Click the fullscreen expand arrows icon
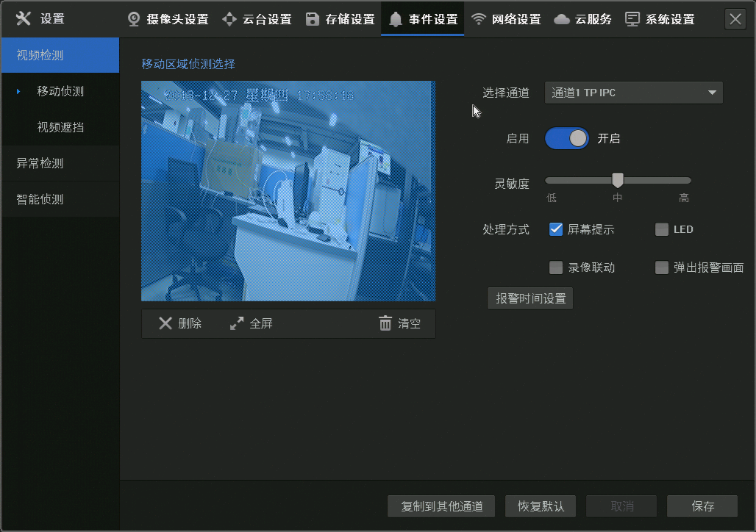Screen dimensions: 756x532 click(x=237, y=323)
